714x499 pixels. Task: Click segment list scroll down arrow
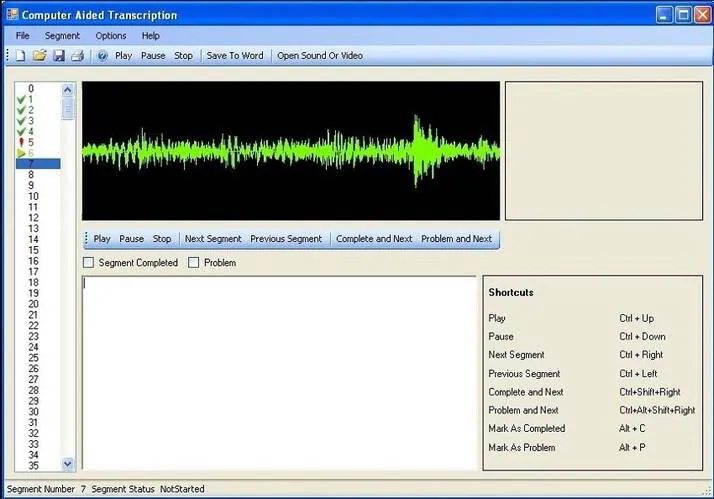68,464
